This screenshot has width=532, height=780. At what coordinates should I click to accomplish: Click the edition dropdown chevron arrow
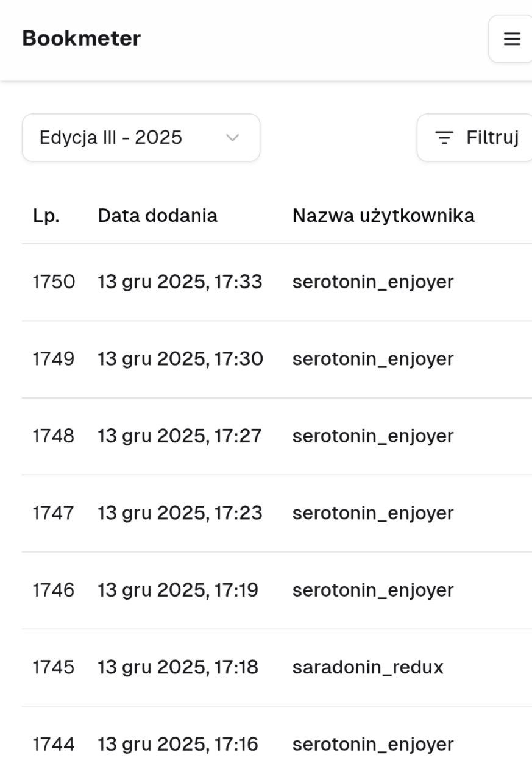[232, 138]
